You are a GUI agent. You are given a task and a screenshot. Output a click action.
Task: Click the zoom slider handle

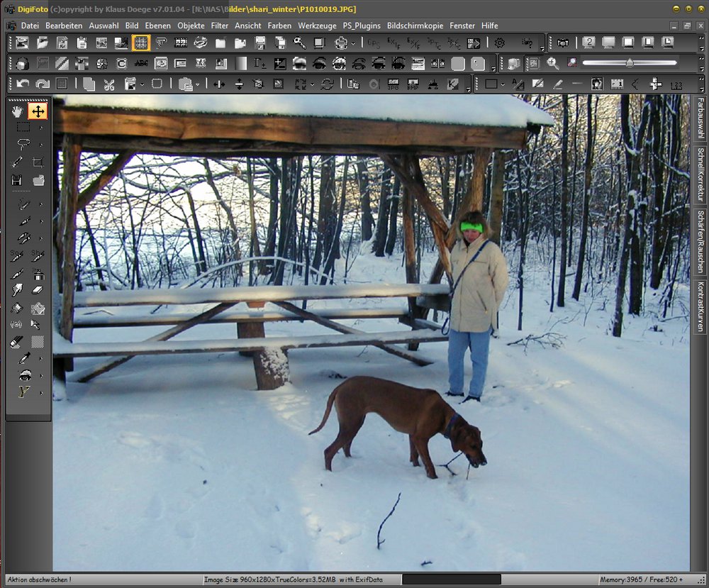point(630,63)
